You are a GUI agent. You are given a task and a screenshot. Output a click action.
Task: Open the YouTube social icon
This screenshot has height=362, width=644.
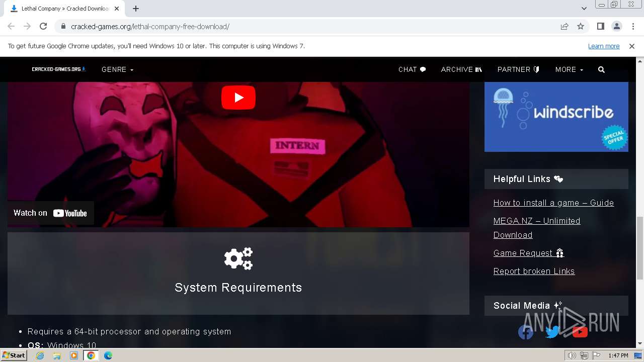(x=580, y=332)
